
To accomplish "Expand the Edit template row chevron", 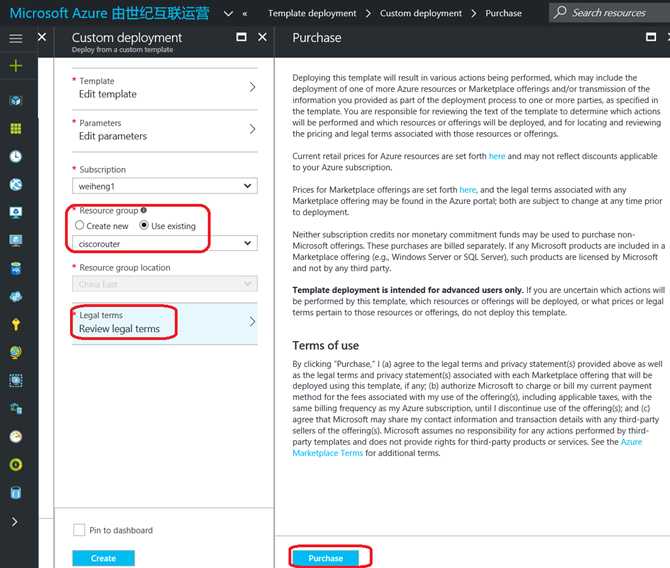I will pos(253,87).
